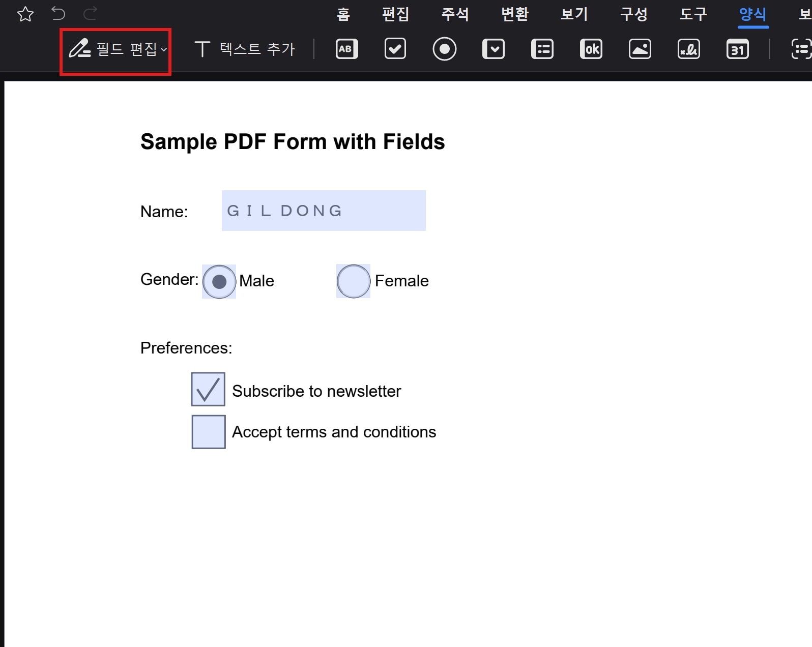Click the form recognition icon at toolbar end
This screenshot has height=647, width=812.
(x=801, y=49)
